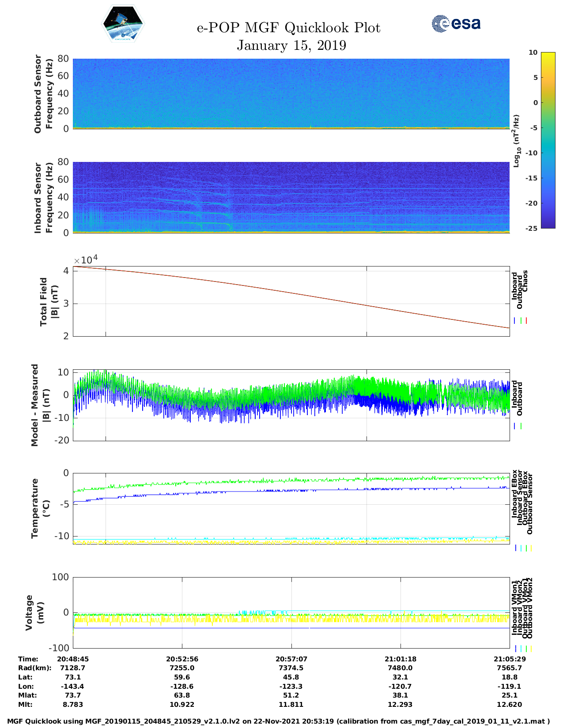Image resolution: width=563 pixels, height=728 pixels.
Task: Click the Inboard Sensor spectrogram panel
Action: [x=291, y=197]
